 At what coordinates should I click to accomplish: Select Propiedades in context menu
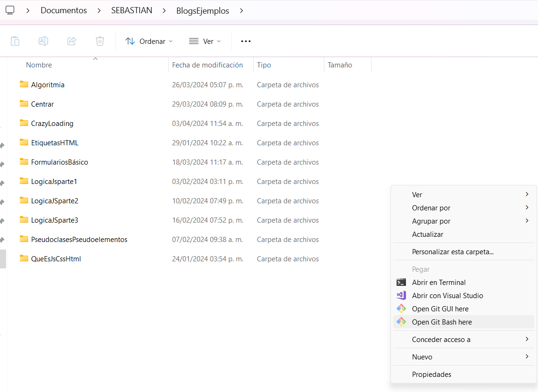(x=464, y=374)
